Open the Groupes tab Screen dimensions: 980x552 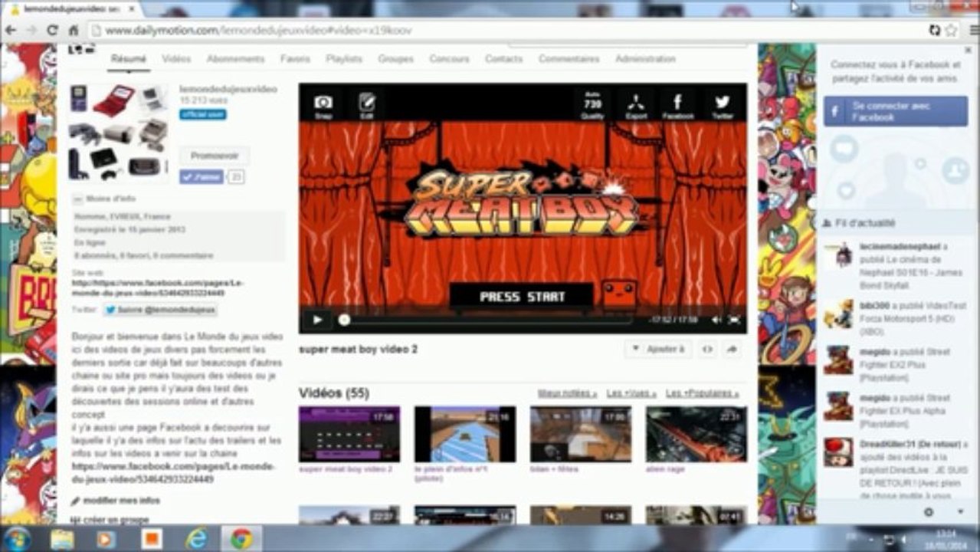395,59
